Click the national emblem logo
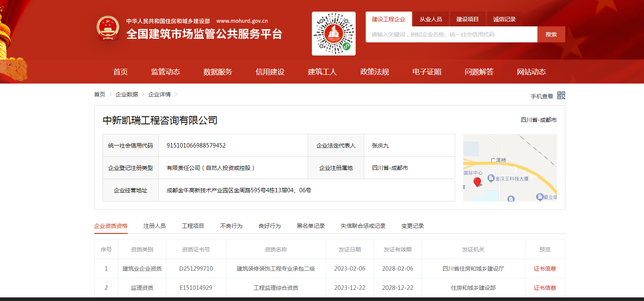 (x=108, y=28)
